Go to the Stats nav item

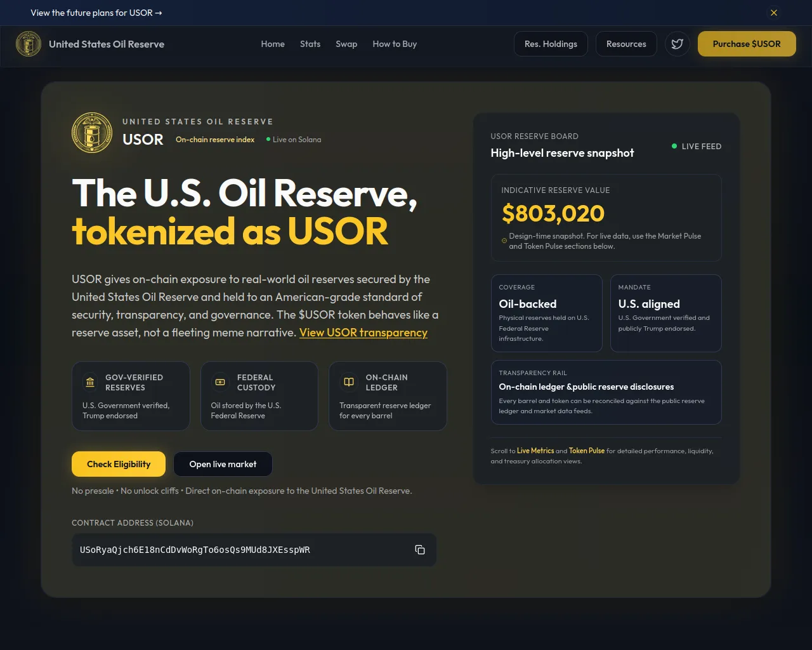310,44
